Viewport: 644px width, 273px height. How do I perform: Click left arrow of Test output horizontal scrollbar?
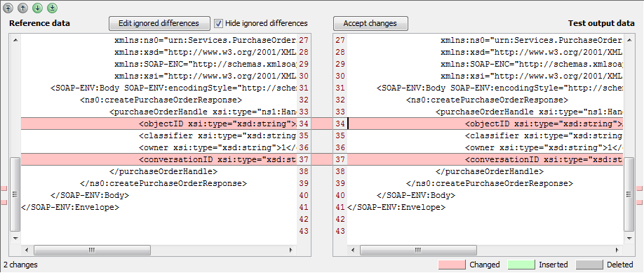click(352, 250)
